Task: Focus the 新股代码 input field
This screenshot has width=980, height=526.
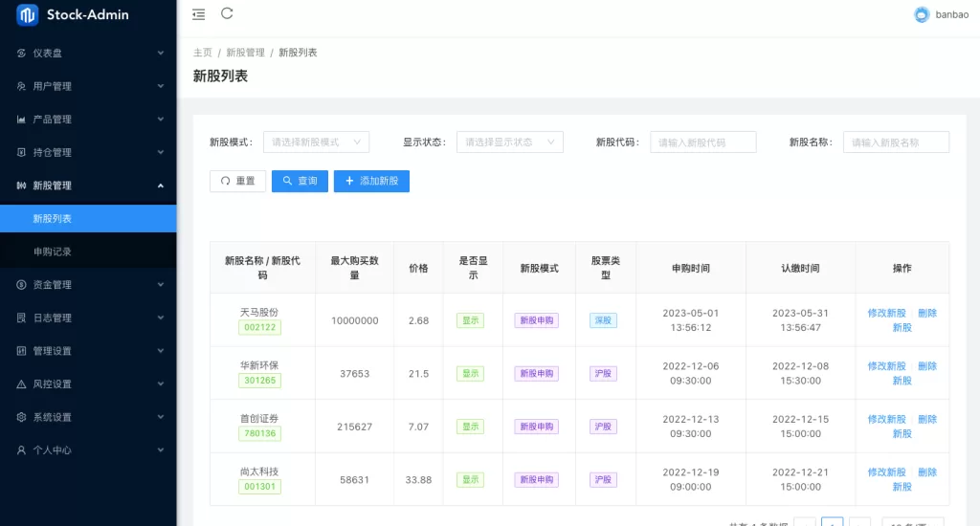Action: (703, 142)
